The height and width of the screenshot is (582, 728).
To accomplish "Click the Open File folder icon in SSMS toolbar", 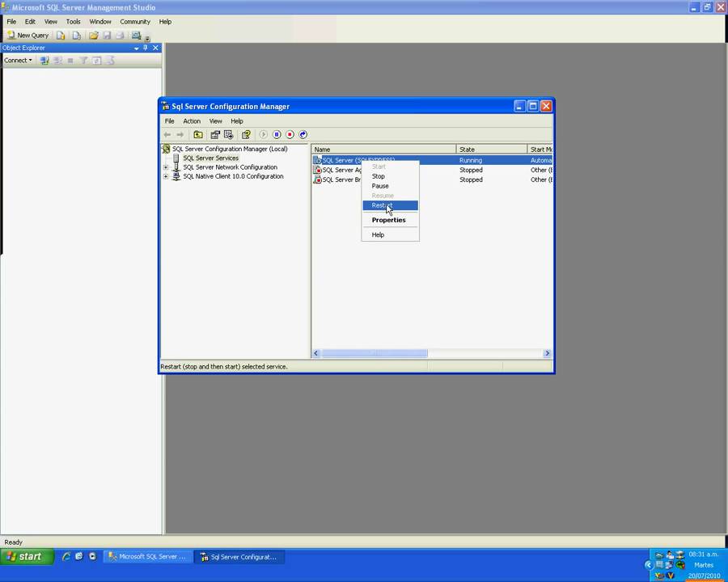I will [94, 36].
